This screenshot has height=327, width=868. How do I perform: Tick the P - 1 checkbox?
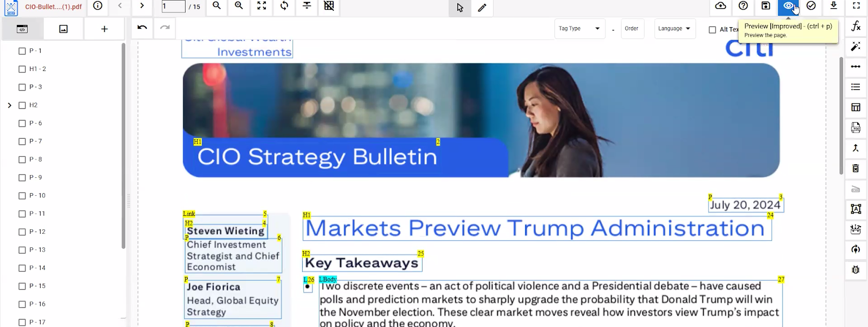[x=22, y=51]
